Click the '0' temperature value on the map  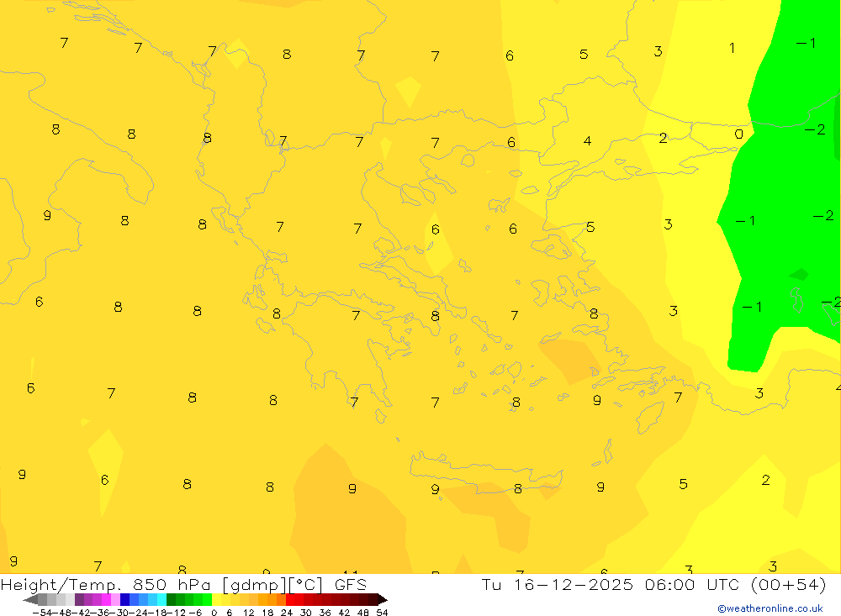(738, 134)
